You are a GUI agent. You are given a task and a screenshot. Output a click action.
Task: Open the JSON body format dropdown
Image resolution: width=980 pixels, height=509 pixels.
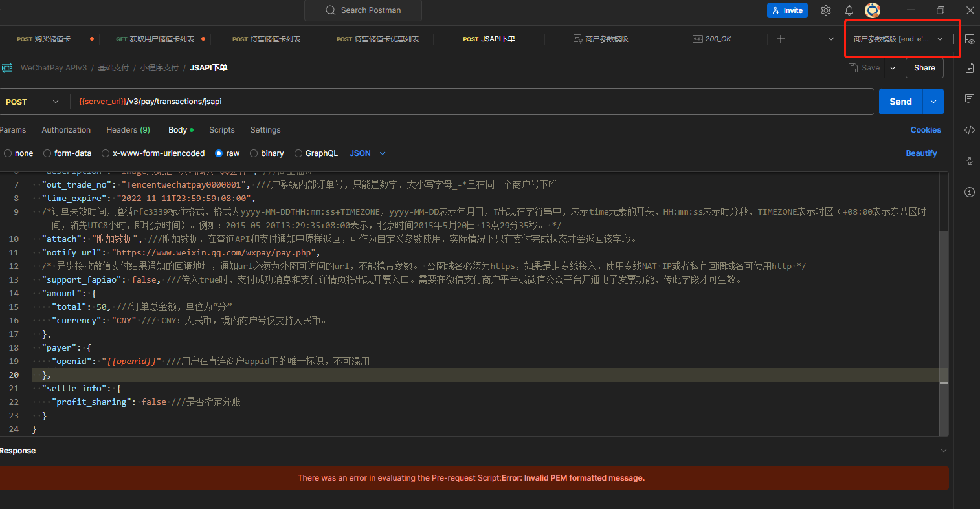[368, 153]
